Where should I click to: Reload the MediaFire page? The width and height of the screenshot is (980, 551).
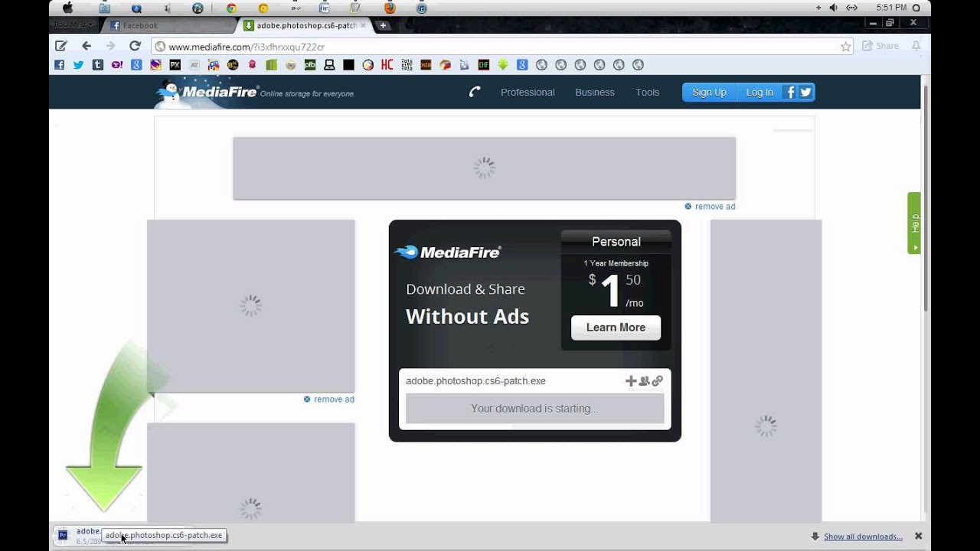[135, 46]
